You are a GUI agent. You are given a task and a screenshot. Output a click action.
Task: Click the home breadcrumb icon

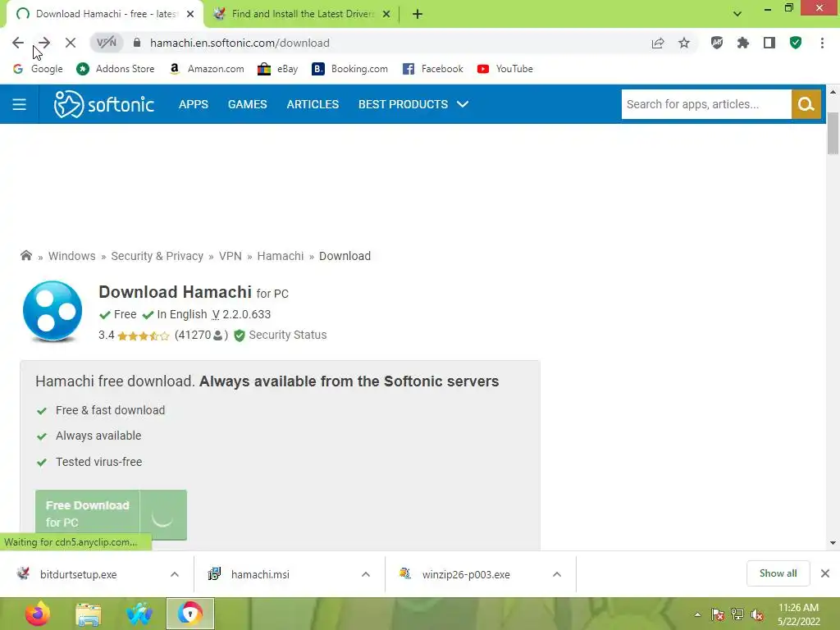(25, 256)
